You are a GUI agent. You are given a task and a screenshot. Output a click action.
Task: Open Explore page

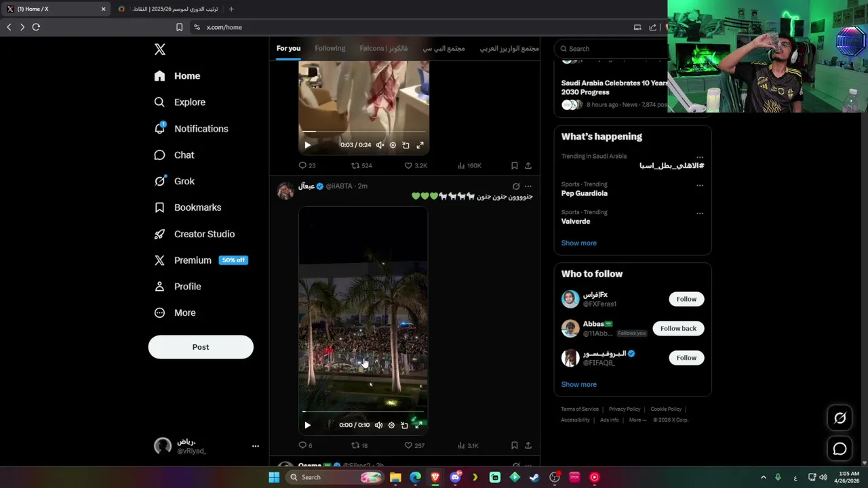point(180,102)
